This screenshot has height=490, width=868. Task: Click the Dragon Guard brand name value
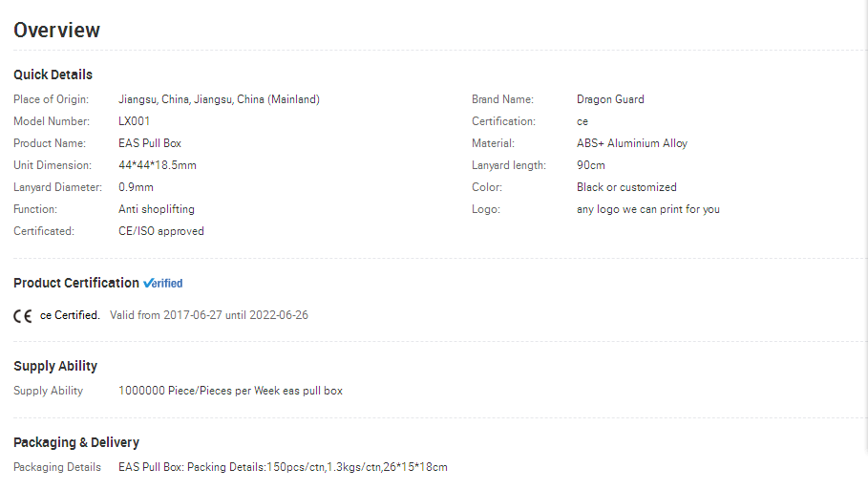[610, 99]
